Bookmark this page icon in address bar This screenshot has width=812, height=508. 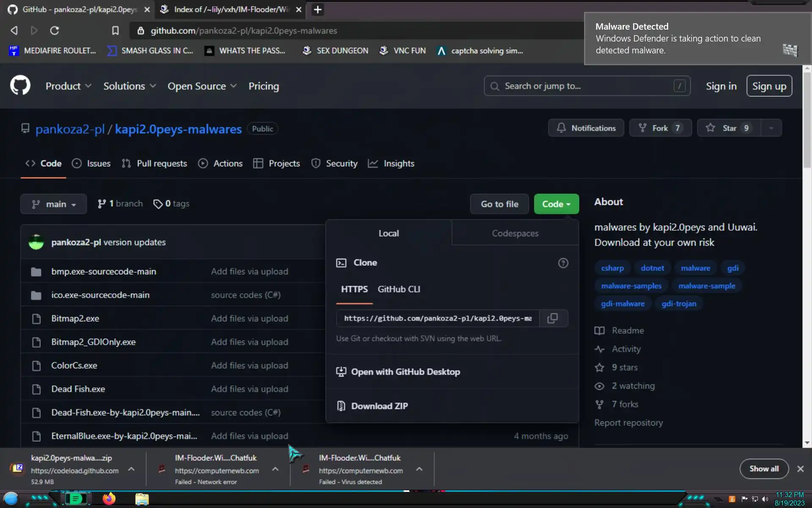coord(115,30)
